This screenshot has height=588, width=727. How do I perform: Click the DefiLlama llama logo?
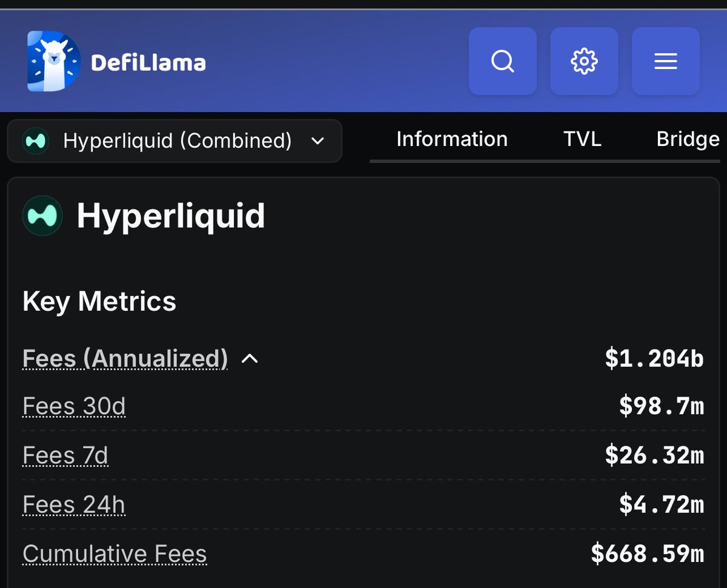point(54,61)
